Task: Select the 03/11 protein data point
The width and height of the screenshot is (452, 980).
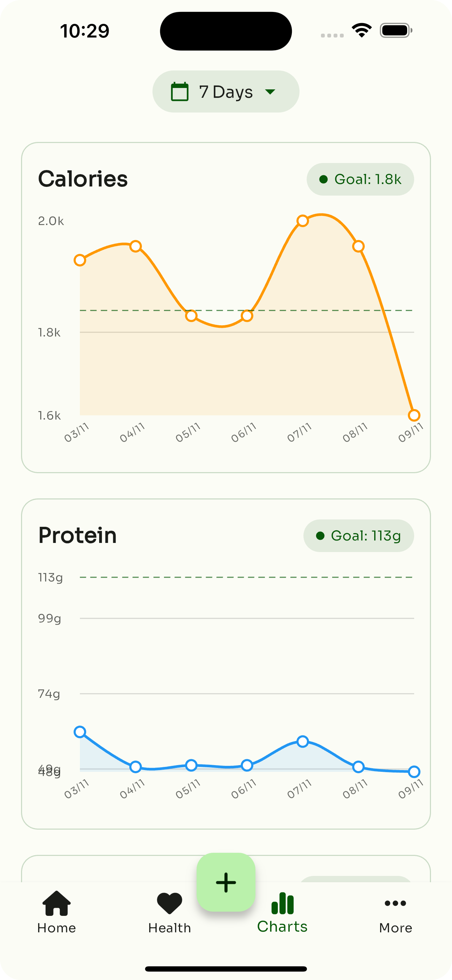Action: point(80,731)
